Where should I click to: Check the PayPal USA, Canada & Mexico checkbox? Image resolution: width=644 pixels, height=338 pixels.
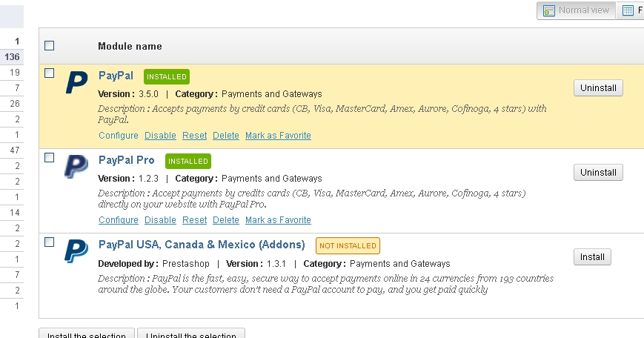(50, 242)
